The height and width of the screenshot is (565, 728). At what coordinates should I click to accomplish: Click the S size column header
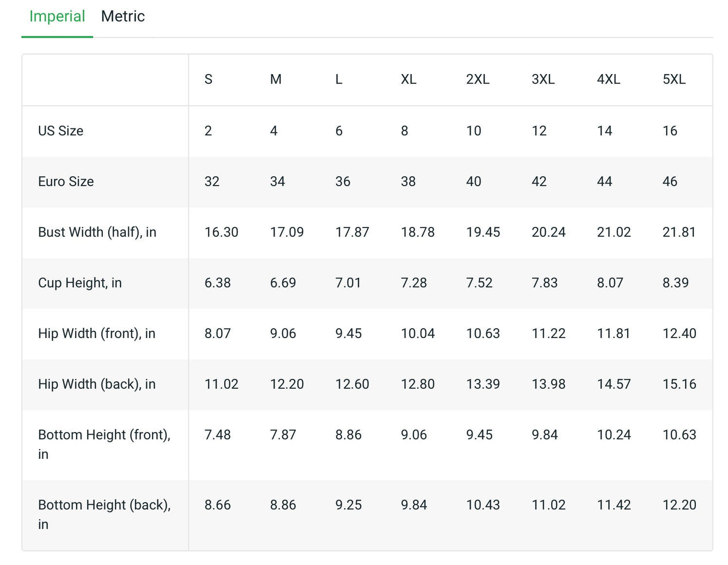pyautogui.click(x=208, y=80)
